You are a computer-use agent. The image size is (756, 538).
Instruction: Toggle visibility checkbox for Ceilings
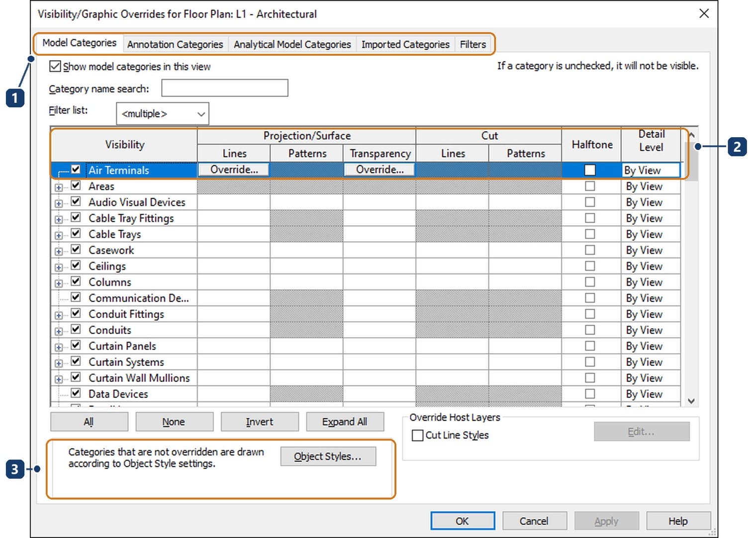76,266
